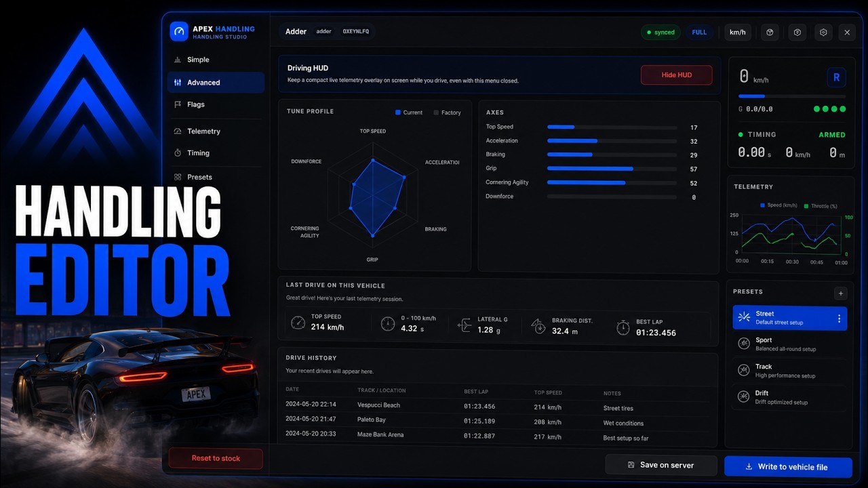Toggle the km/h unit selector

pyautogui.click(x=737, y=33)
